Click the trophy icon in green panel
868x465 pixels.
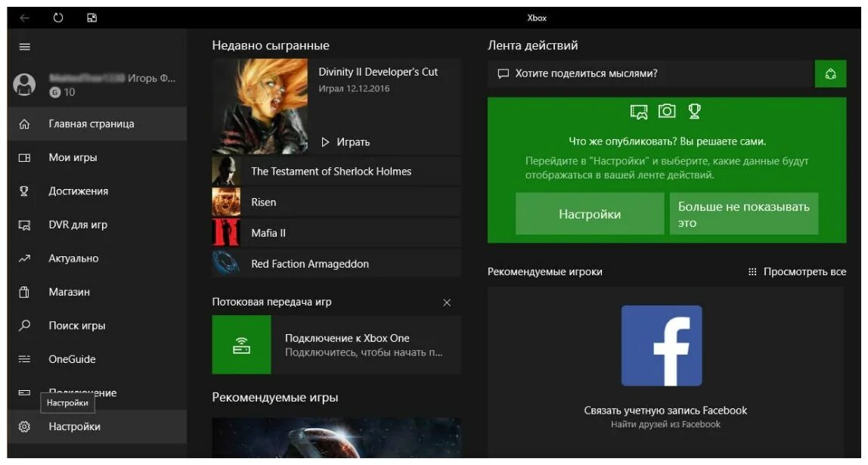tap(694, 111)
